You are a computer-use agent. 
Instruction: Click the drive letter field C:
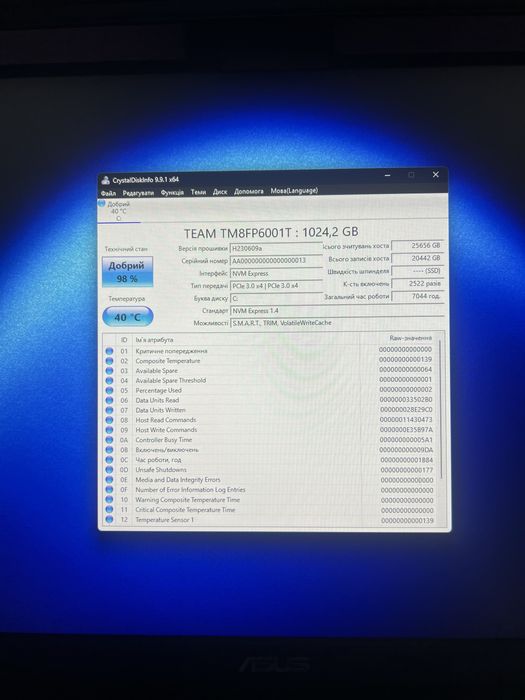tap(276, 298)
